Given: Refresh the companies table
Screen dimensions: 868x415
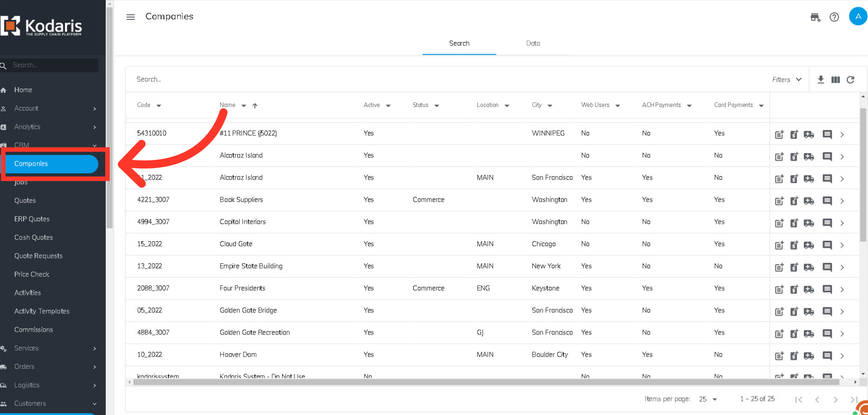Looking at the screenshot, I should [850, 79].
